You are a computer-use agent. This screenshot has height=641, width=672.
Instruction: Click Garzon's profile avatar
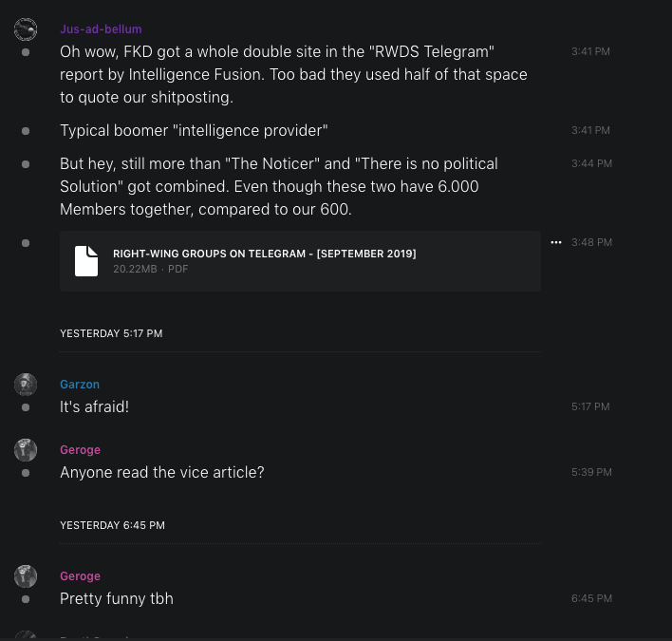click(x=26, y=385)
